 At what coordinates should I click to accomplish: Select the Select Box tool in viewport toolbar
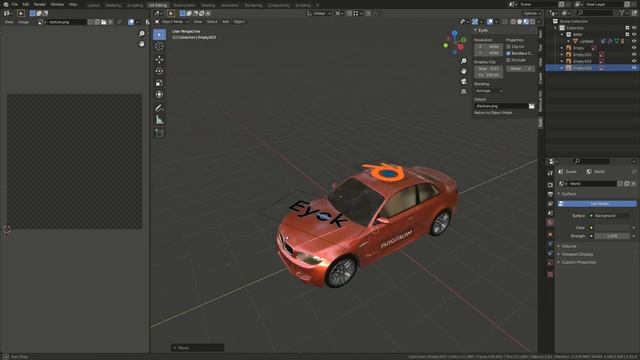(159, 34)
